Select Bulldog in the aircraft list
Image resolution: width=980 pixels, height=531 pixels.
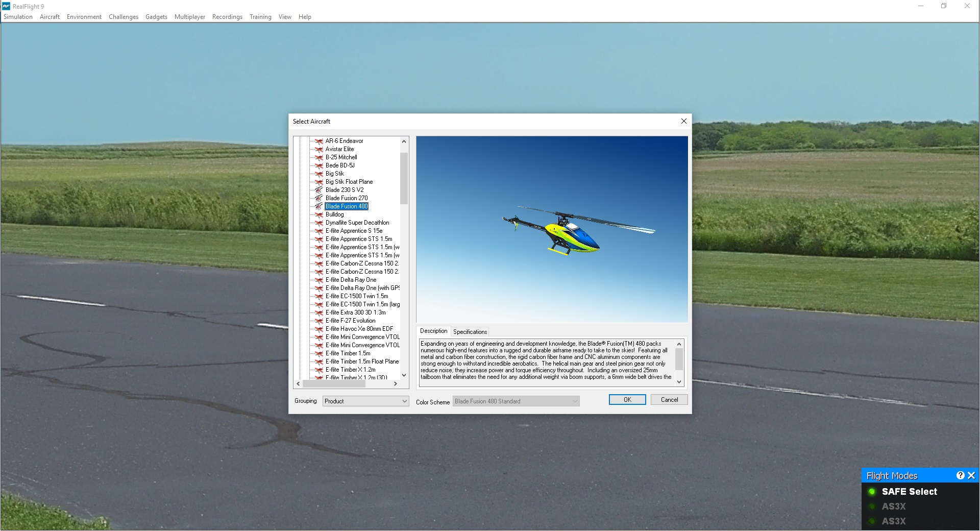click(335, 214)
